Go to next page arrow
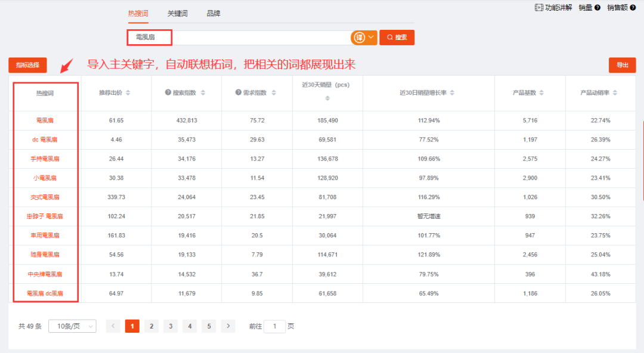Image resolution: width=644 pixels, height=353 pixels. click(x=228, y=326)
